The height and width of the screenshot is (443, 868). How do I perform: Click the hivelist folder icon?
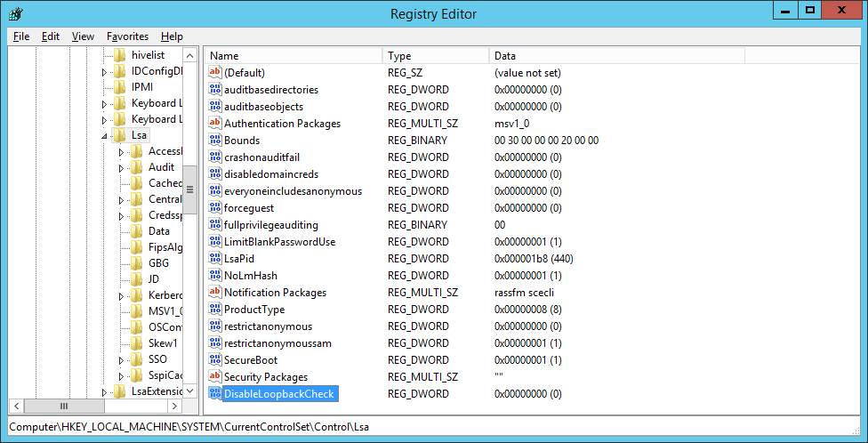tap(120, 55)
